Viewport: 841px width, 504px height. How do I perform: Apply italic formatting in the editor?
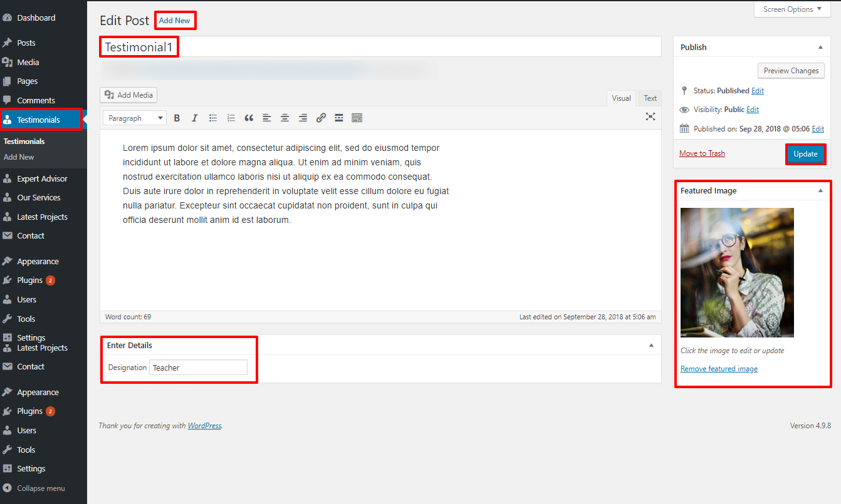pyautogui.click(x=194, y=118)
